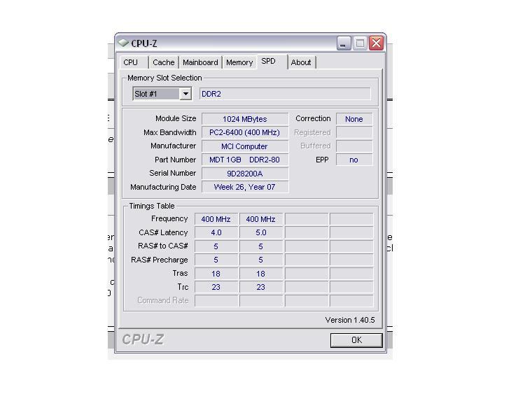Click the empty Buffered field

click(354, 146)
